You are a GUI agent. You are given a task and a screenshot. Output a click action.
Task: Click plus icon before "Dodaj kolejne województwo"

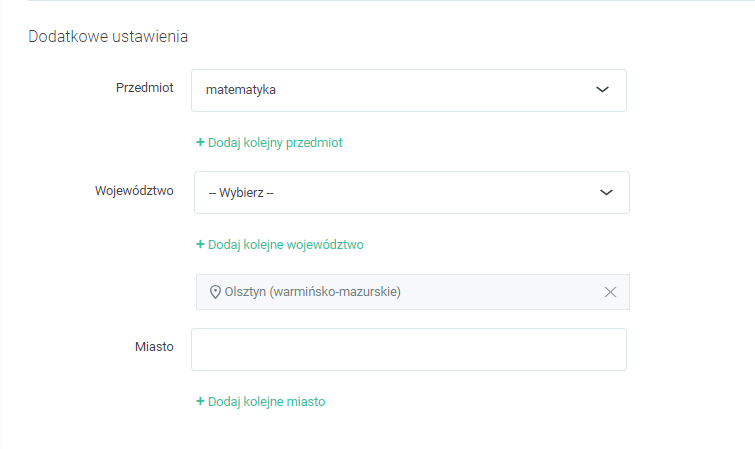point(200,244)
